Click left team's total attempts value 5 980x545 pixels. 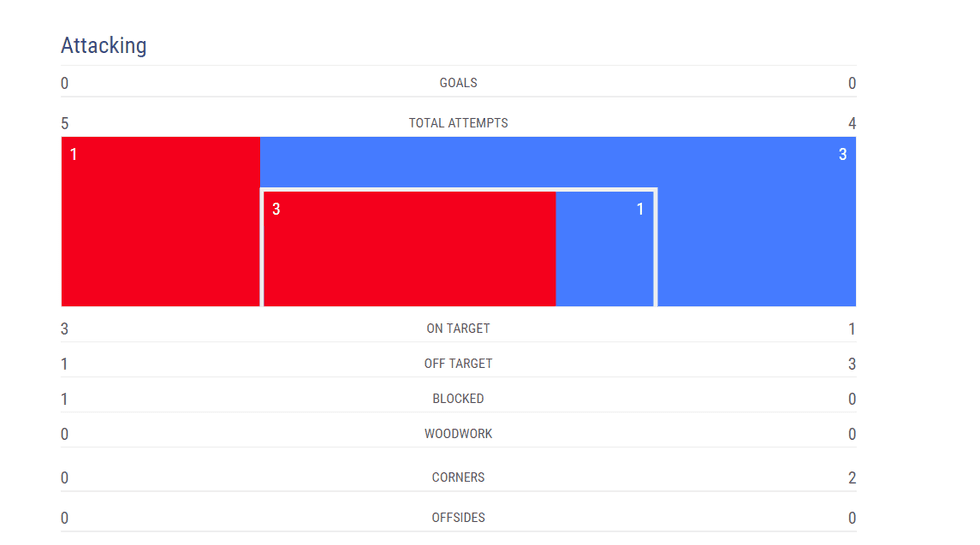tap(65, 124)
